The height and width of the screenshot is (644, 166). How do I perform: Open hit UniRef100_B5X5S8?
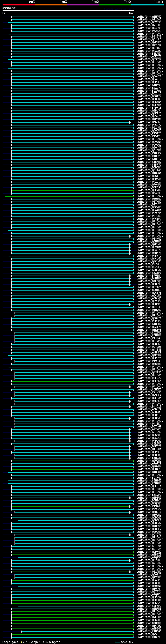[x=149, y=22]
